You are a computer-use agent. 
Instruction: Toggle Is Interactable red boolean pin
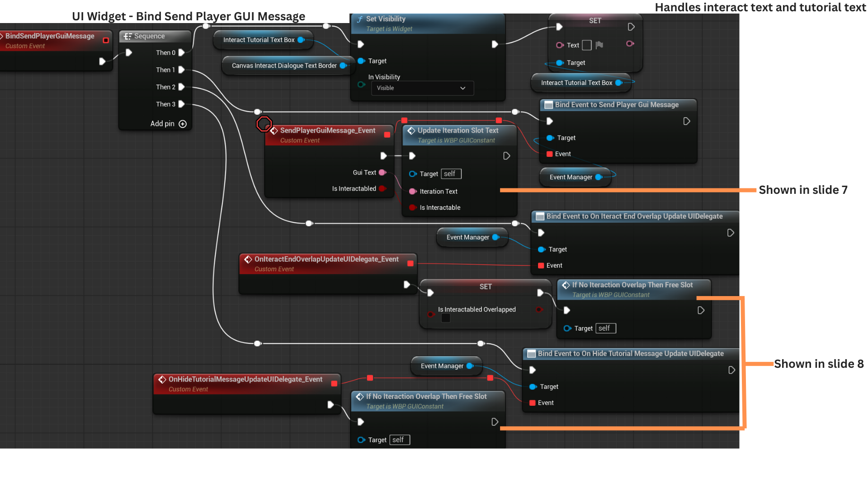click(x=412, y=207)
